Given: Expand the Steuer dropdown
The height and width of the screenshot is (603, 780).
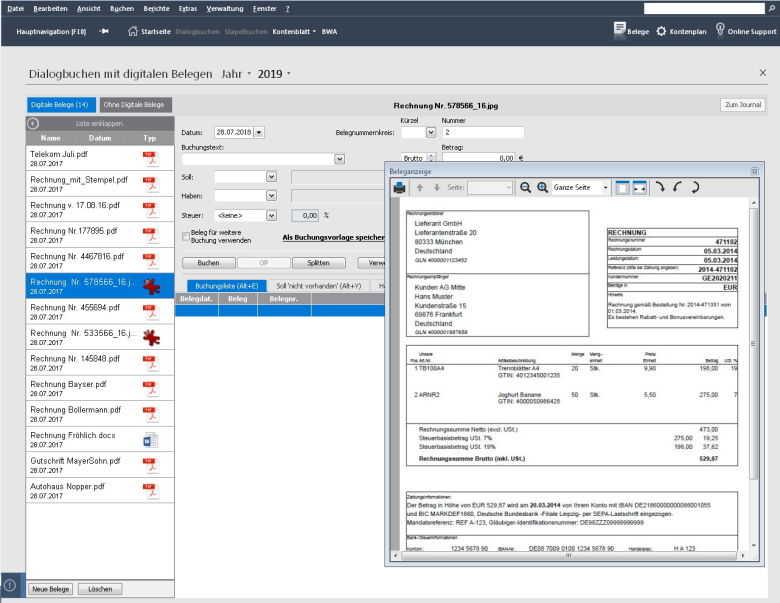Looking at the screenshot, I should pos(271,215).
